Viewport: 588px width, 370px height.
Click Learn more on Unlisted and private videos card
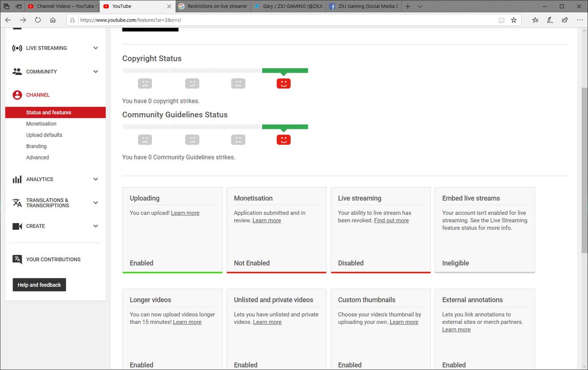[x=268, y=322]
